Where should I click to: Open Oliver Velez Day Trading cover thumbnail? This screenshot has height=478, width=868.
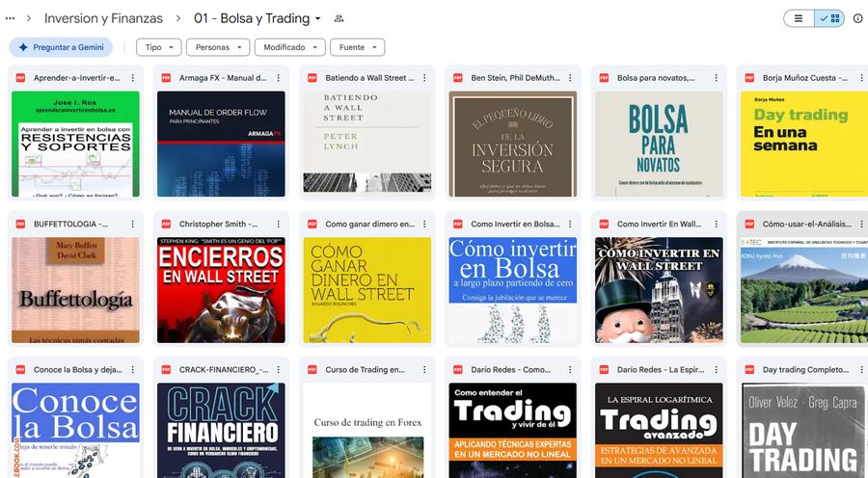[x=804, y=431]
